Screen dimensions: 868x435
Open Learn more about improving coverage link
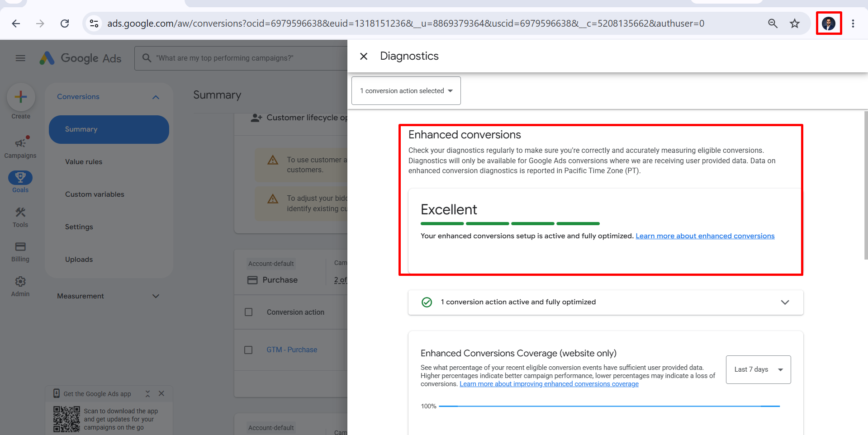(549, 384)
